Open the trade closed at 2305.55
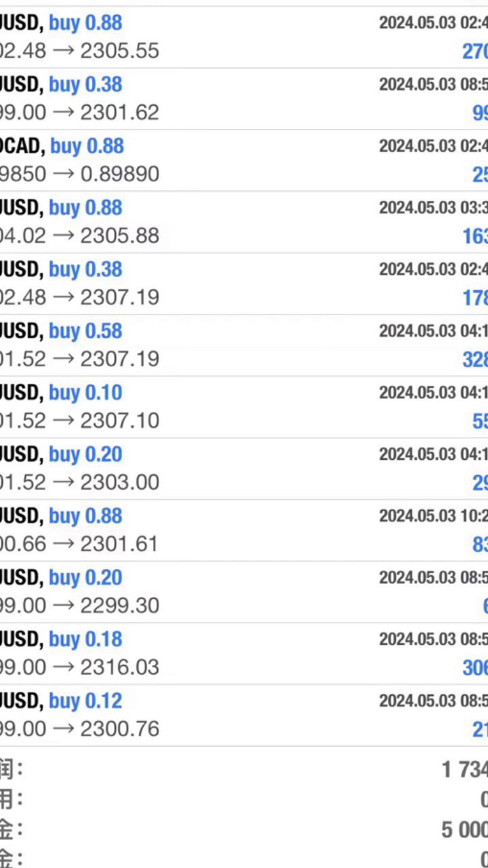 click(244, 37)
